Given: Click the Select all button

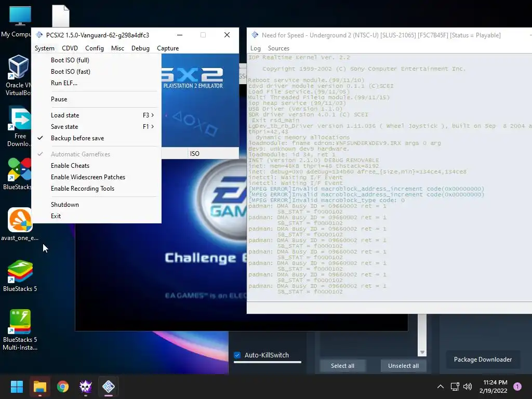Looking at the screenshot, I should tap(343, 366).
